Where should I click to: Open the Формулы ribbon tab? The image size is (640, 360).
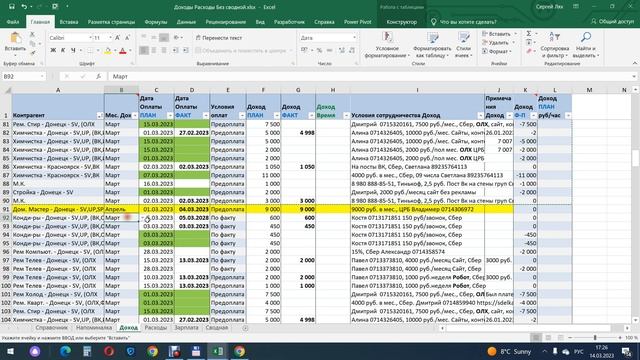pyautogui.click(x=156, y=22)
